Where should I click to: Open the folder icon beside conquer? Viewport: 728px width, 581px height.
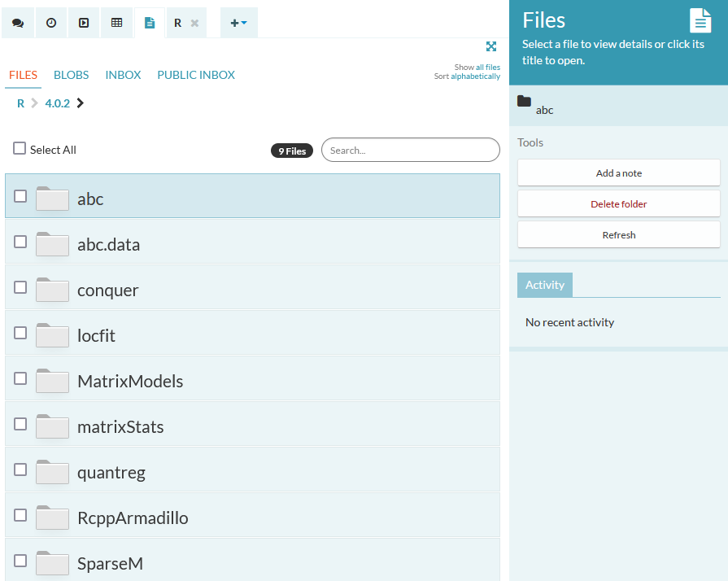(52, 290)
